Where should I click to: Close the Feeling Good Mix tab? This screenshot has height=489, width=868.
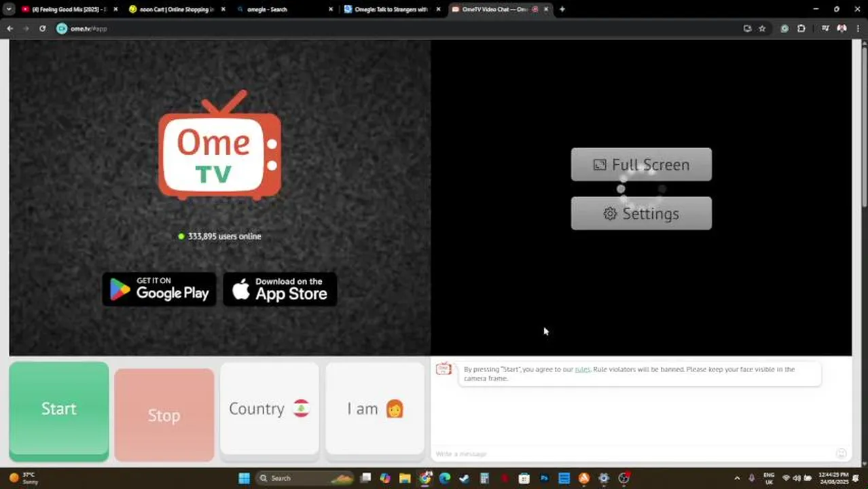point(115,10)
